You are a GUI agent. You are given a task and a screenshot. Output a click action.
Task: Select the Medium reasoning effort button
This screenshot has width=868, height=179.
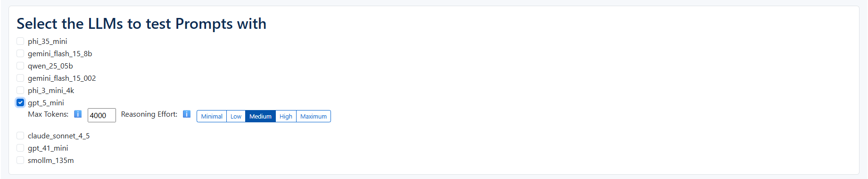(x=260, y=116)
